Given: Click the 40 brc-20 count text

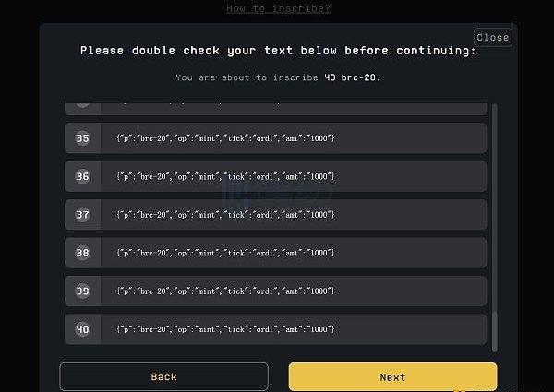Looking at the screenshot, I should (x=352, y=77).
